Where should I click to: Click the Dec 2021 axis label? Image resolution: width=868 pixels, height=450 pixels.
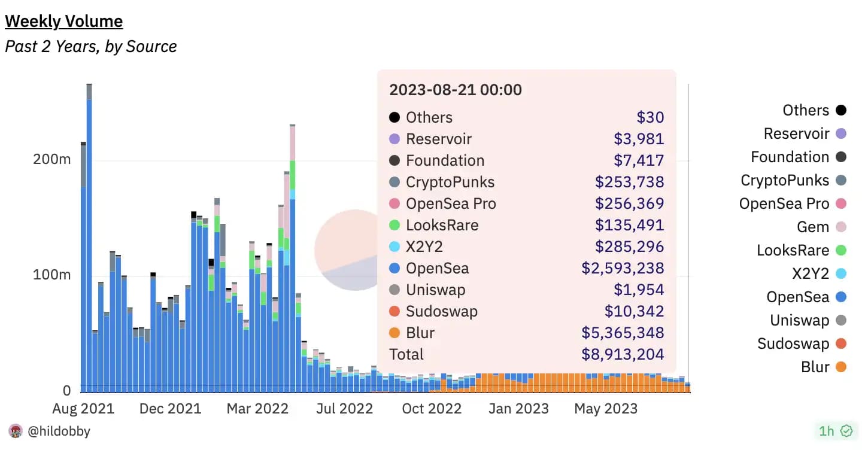[171, 409]
